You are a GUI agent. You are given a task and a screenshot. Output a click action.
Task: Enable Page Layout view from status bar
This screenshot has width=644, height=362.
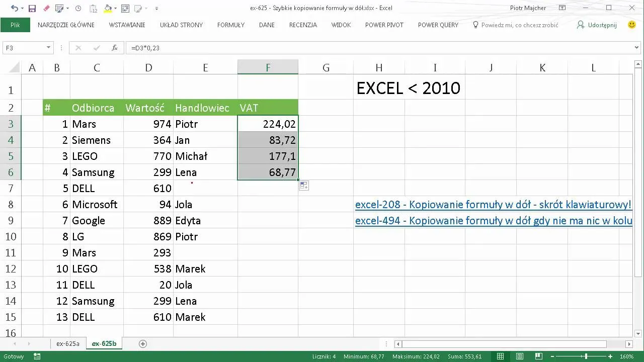(520, 356)
